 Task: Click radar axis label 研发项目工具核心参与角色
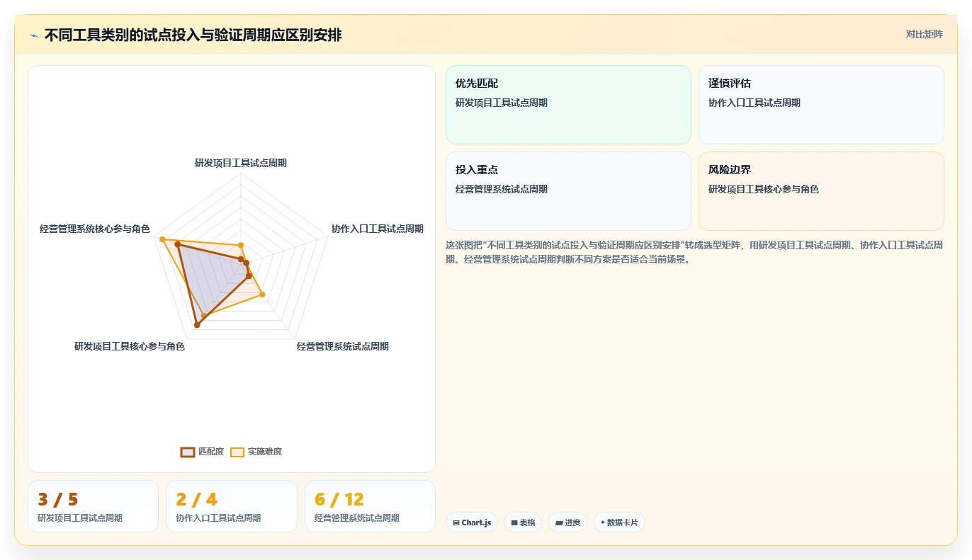pyautogui.click(x=130, y=346)
